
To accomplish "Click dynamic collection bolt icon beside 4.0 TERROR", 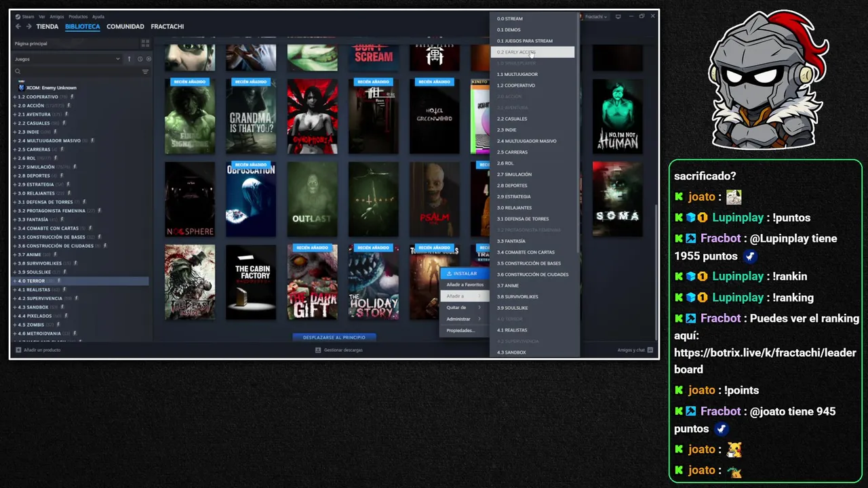I will point(59,281).
